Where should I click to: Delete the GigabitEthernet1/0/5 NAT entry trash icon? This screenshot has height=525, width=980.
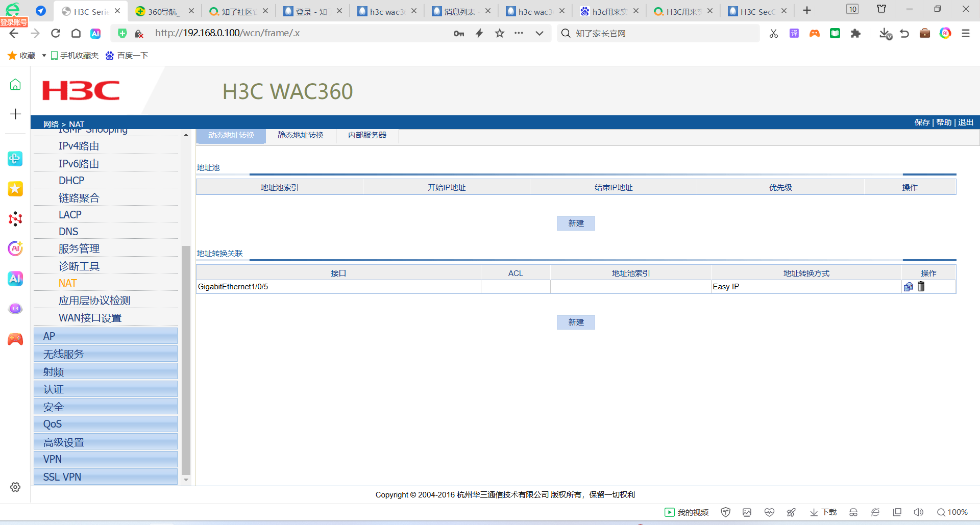[x=921, y=287]
